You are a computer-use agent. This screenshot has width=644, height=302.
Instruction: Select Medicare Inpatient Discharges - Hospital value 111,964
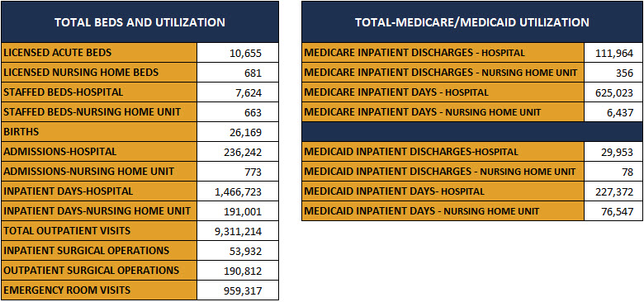point(613,53)
